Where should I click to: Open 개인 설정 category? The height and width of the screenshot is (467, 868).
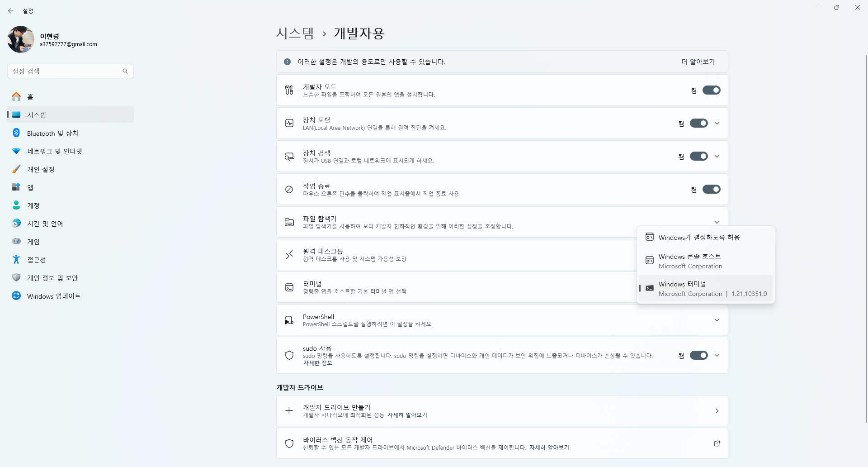71,169
